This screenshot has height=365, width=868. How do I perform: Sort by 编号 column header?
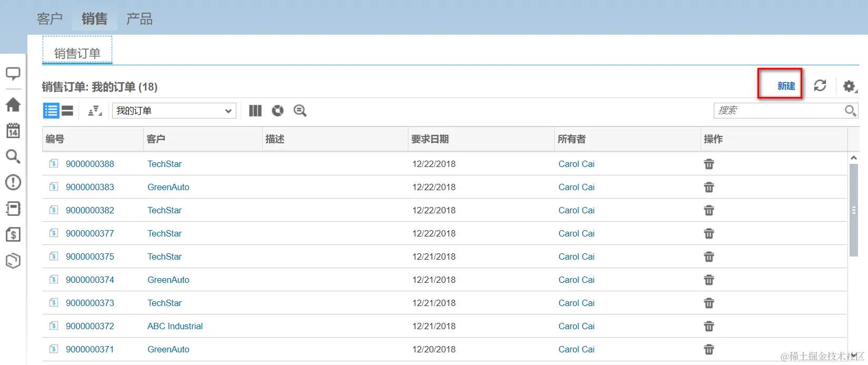pyautogui.click(x=55, y=139)
